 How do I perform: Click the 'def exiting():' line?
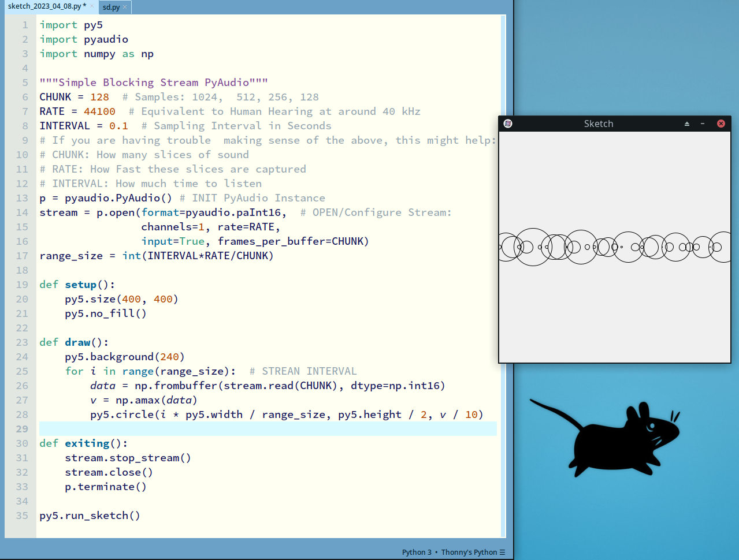[84, 443]
